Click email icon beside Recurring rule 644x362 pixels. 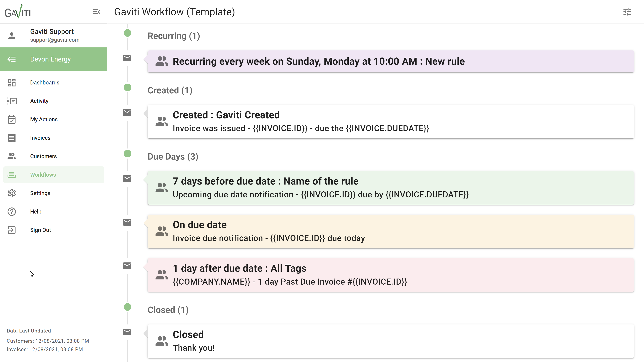tap(127, 58)
